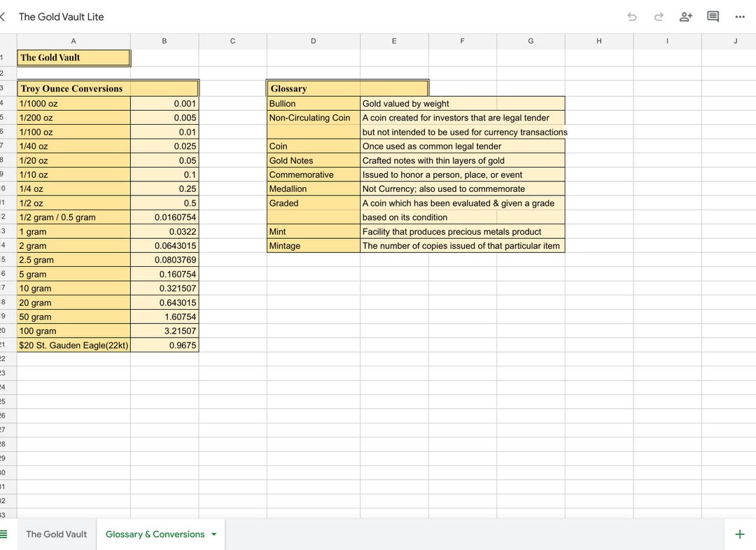The height and width of the screenshot is (550, 756).
Task: Click the add new sheet plus icon
Action: click(x=739, y=533)
